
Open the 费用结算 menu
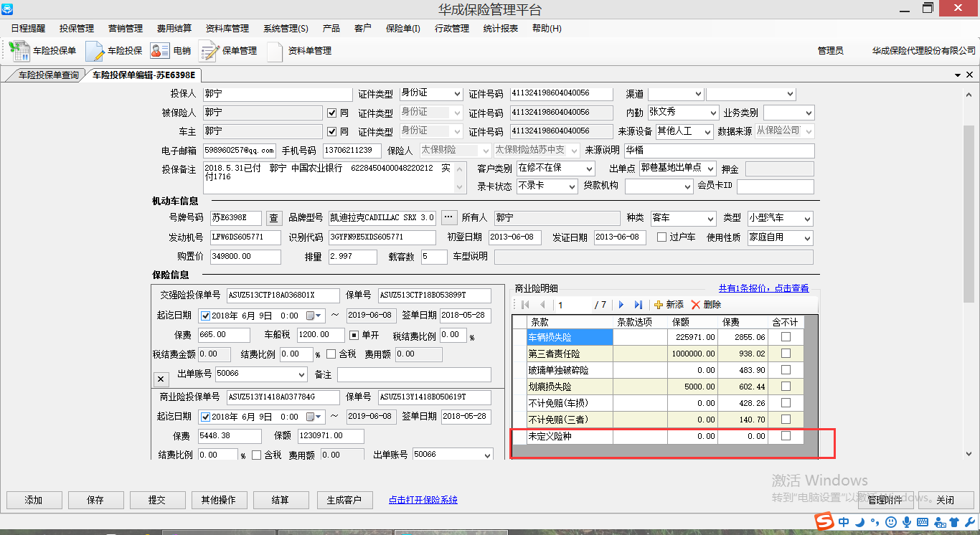coord(174,29)
